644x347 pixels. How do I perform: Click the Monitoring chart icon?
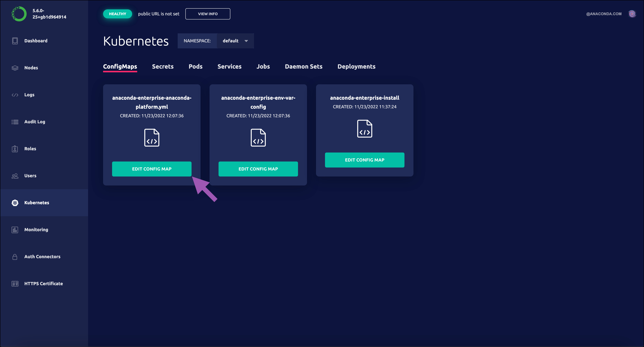(x=15, y=230)
